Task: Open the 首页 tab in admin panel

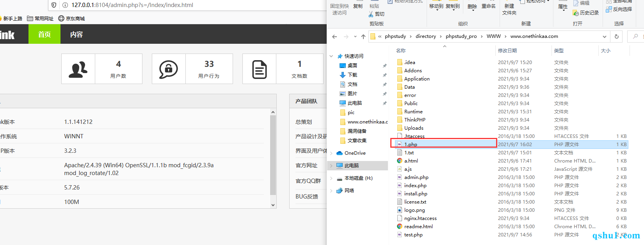Action: [x=44, y=34]
